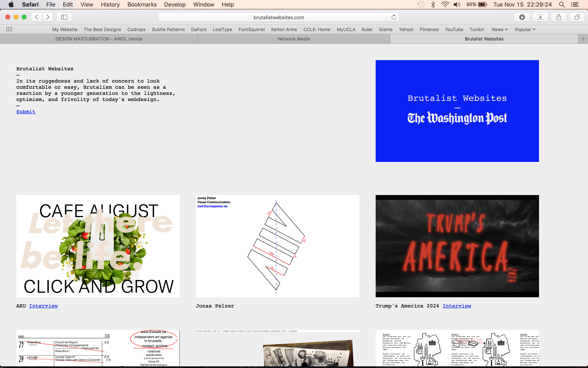The image size is (588, 368).
Task: Open the Trump's America 2024 Interview link
Action: coord(457,306)
